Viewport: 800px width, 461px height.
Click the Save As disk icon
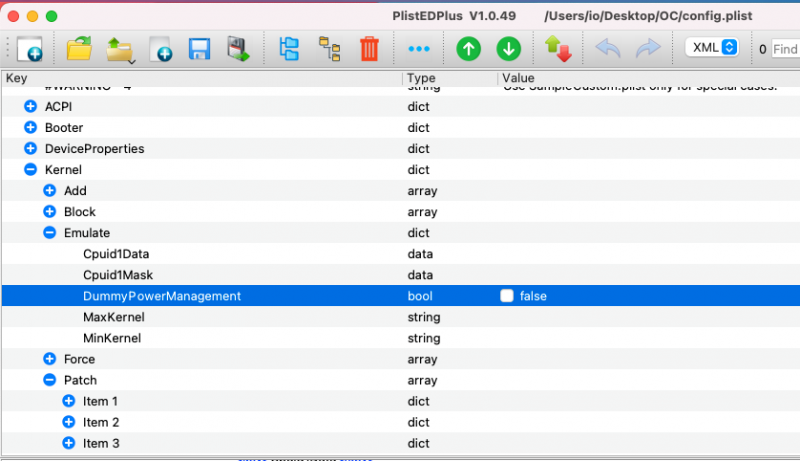pyautogui.click(x=238, y=49)
